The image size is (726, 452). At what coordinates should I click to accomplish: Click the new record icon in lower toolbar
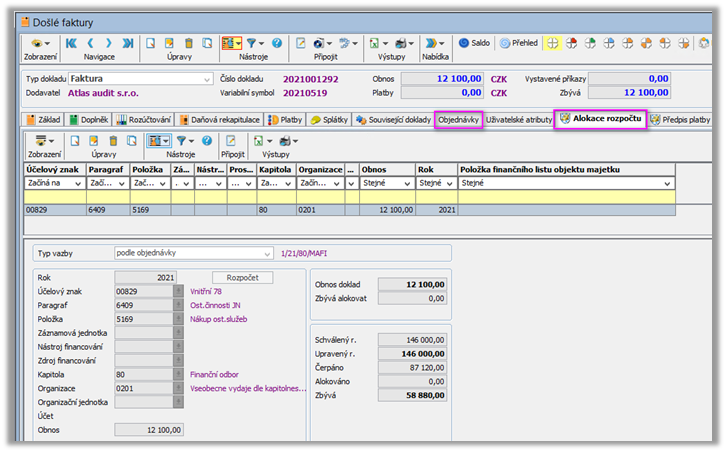click(x=77, y=141)
